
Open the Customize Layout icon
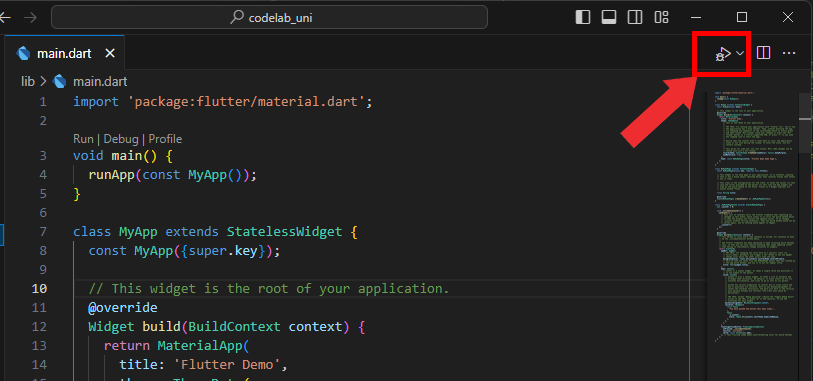tap(661, 17)
